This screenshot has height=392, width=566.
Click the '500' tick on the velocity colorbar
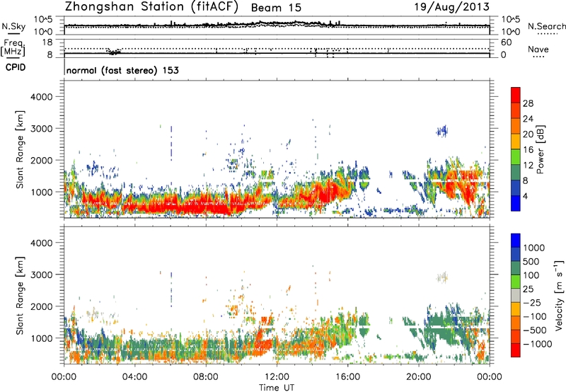tap(531, 261)
